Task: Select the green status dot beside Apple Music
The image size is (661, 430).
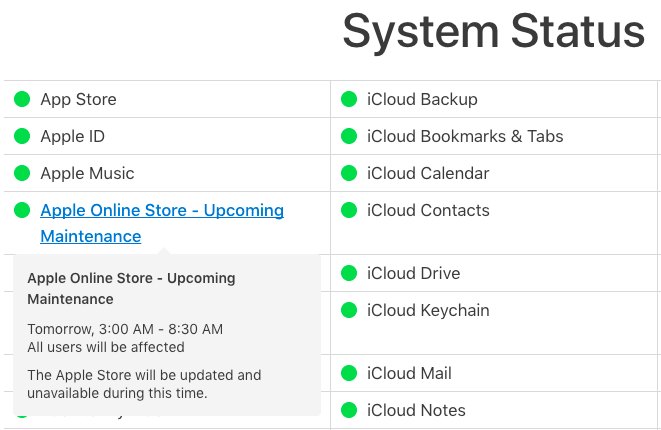Action: [x=22, y=173]
